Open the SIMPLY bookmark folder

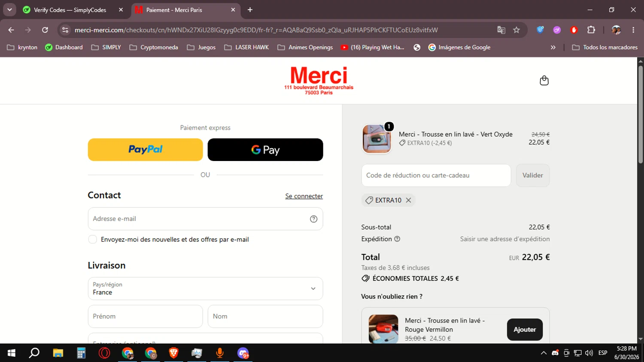coord(106,48)
